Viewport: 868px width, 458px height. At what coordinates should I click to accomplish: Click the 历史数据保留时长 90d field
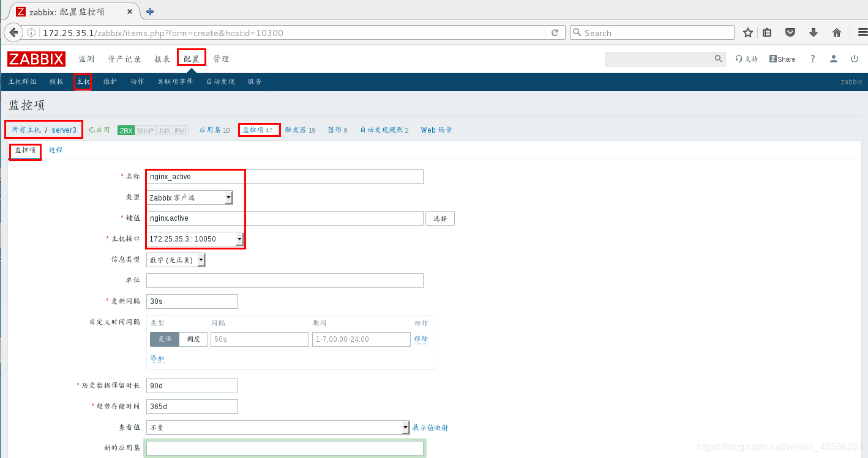192,386
